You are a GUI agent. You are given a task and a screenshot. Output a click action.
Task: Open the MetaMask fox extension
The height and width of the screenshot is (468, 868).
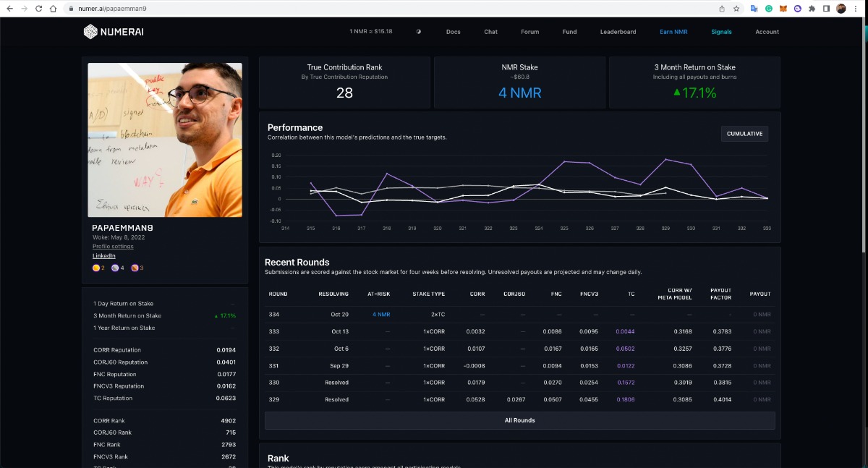coord(782,9)
